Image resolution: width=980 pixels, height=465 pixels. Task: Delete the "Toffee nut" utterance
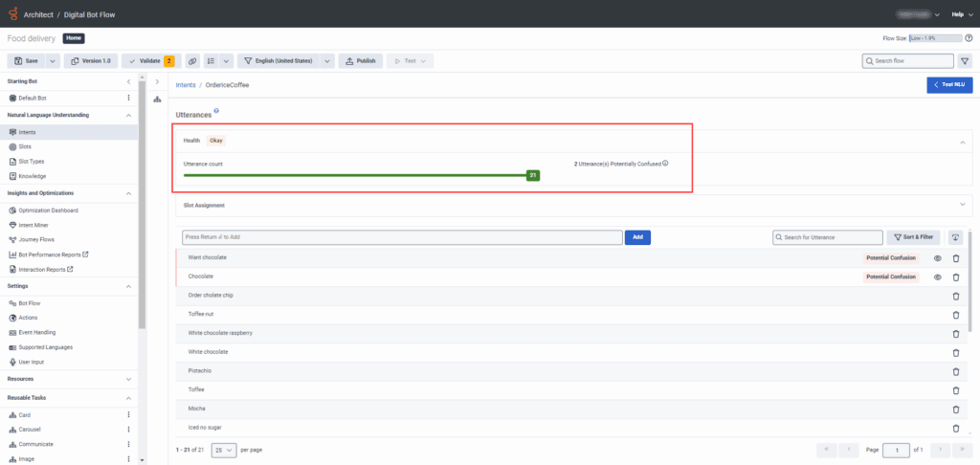955,314
